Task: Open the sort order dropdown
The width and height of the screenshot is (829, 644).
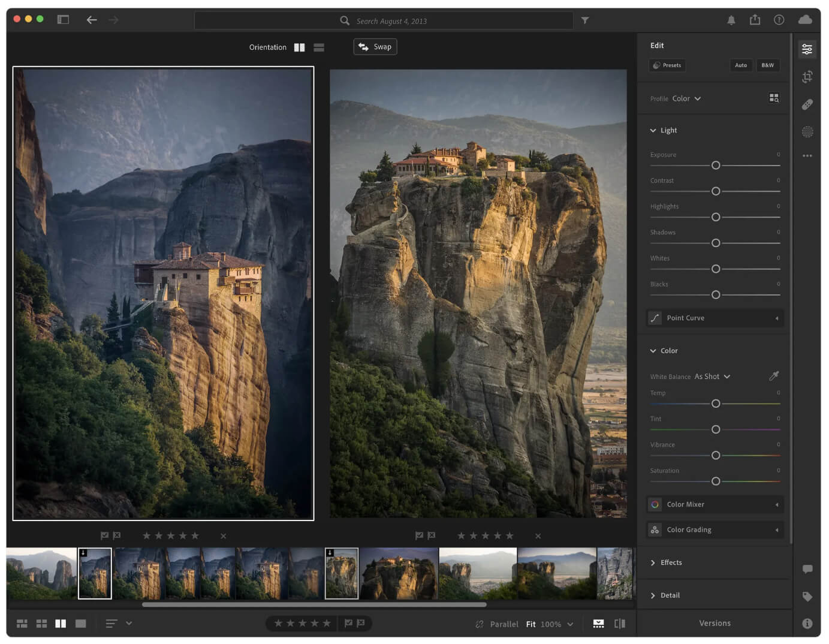Action: coord(119,624)
